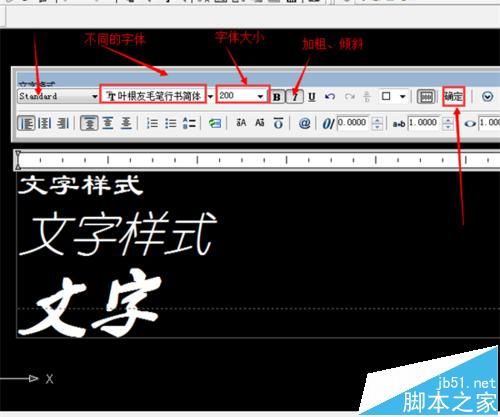Click the text color square swatch
500x417 pixels.
tap(386, 96)
